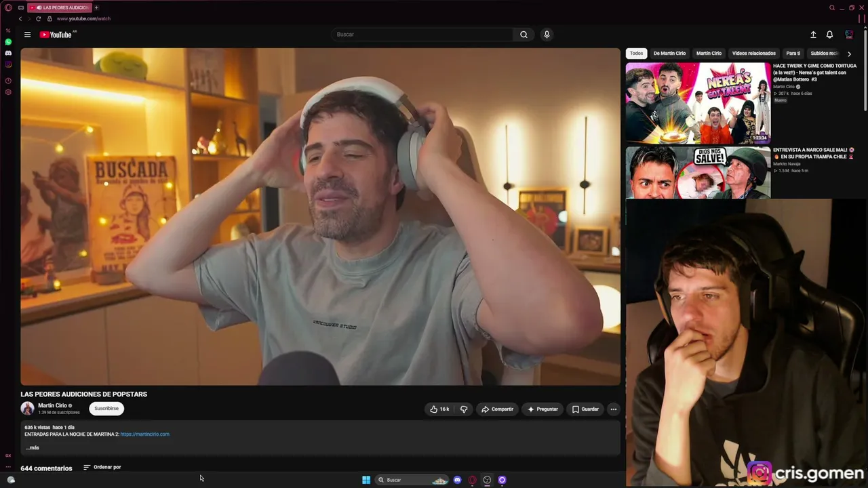Image resolution: width=868 pixels, height=488 pixels.
Task: Select the Para ti filter chip
Action: click(793, 53)
